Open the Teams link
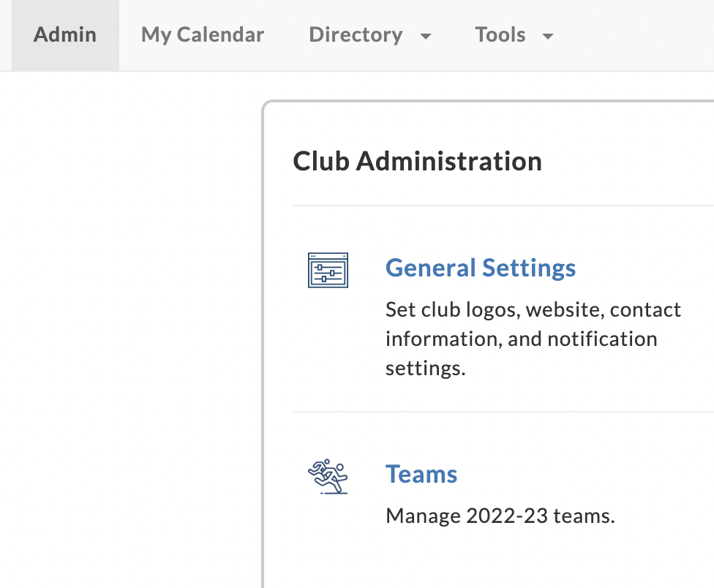 421,474
